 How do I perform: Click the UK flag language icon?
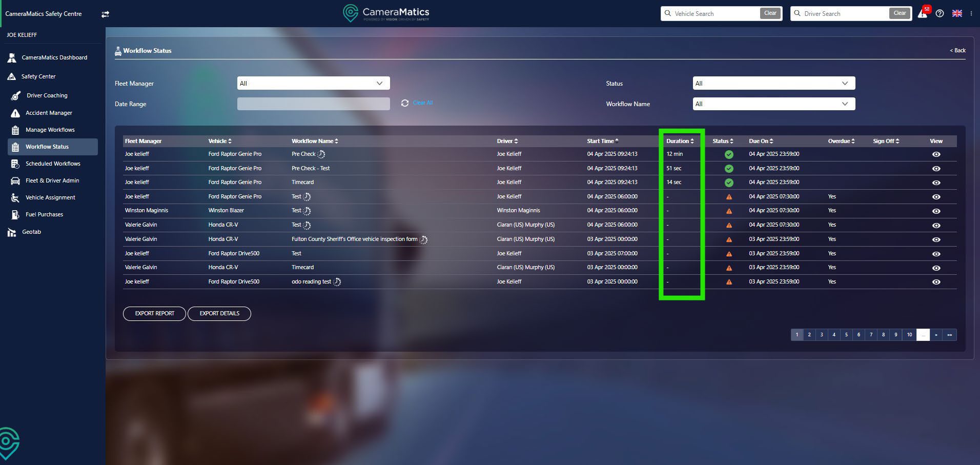(957, 14)
